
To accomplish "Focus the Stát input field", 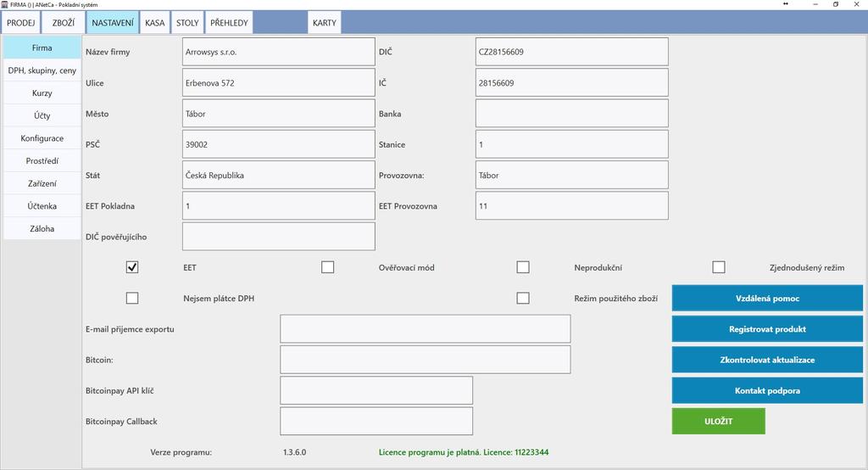I will [278, 175].
